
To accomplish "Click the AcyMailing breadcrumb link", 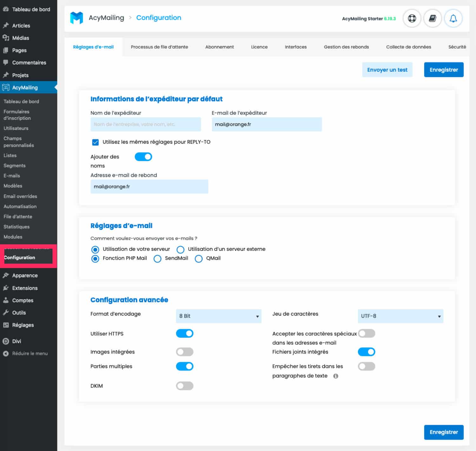I will 106,18.
